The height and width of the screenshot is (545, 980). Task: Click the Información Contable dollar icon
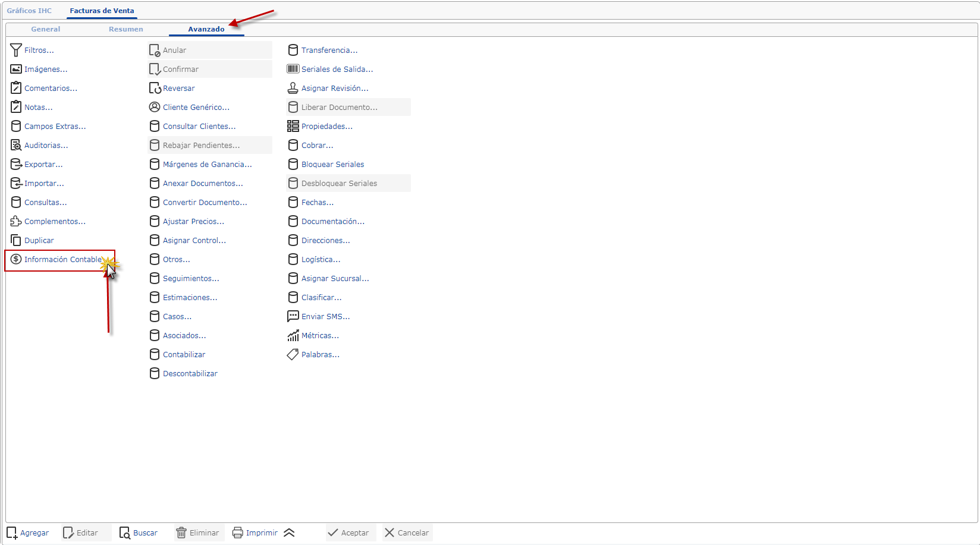click(16, 260)
